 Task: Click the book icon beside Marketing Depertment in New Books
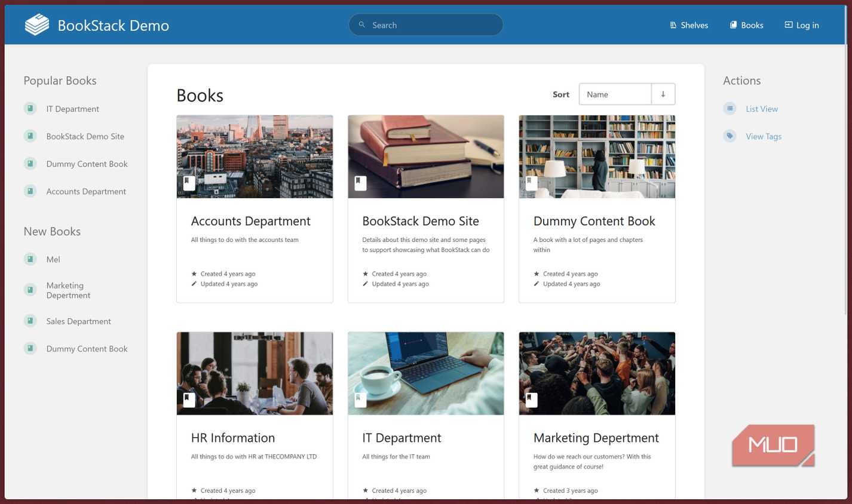(x=30, y=290)
